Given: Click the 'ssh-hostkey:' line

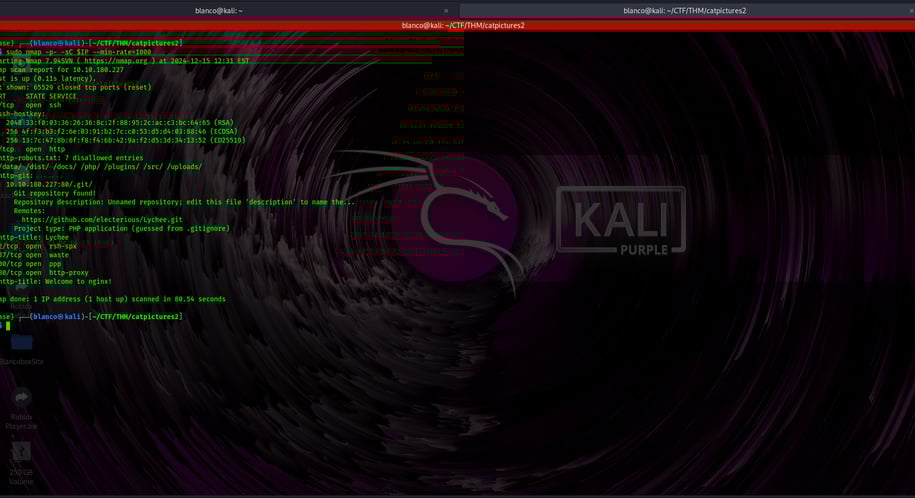Looking at the screenshot, I should [22, 114].
